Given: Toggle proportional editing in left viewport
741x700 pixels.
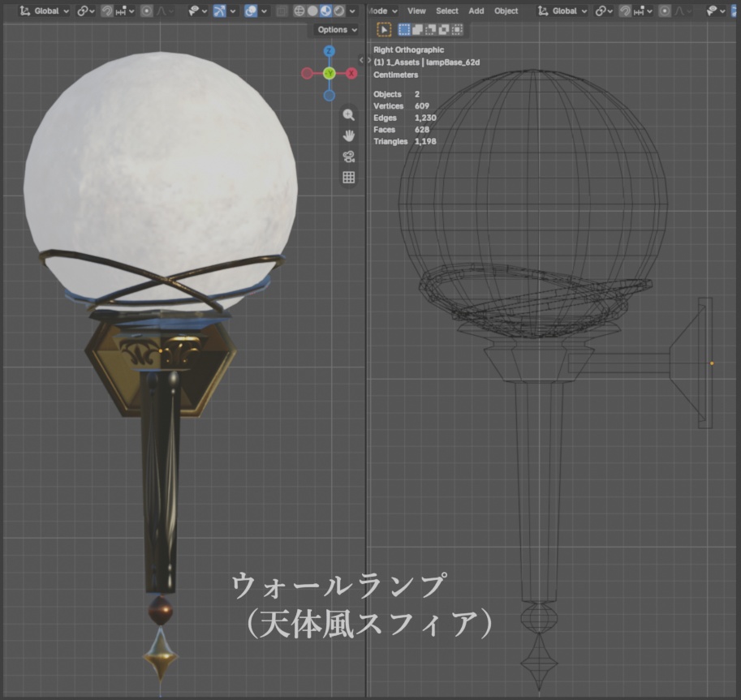Looking at the screenshot, I should [147, 11].
